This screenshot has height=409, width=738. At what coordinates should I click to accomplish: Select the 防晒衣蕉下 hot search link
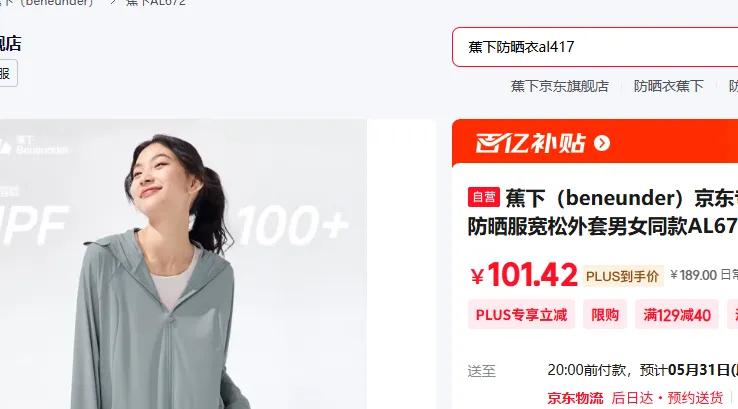668,86
